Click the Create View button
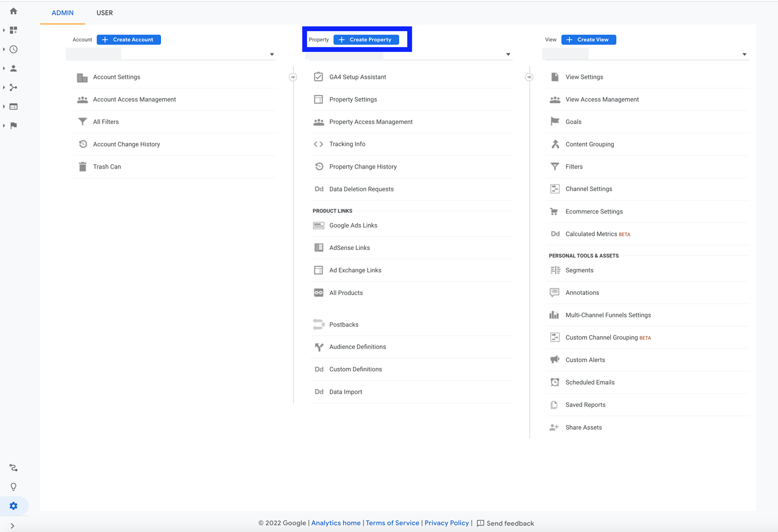The width and height of the screenshot is (778, 532). click(x=588, y=39)
